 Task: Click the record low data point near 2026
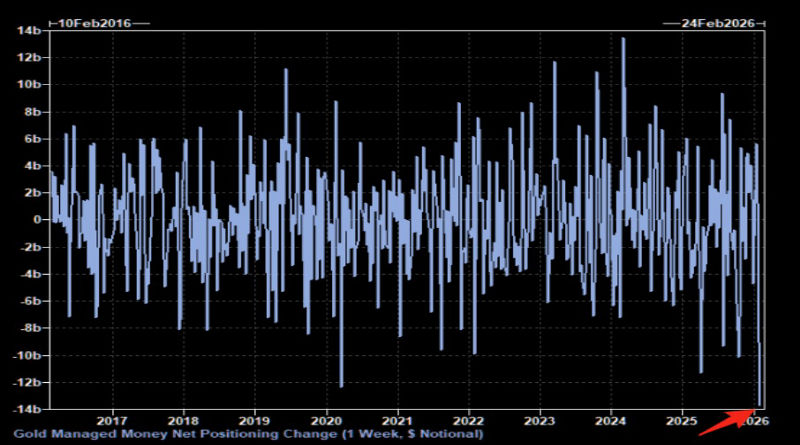point(760,405)
